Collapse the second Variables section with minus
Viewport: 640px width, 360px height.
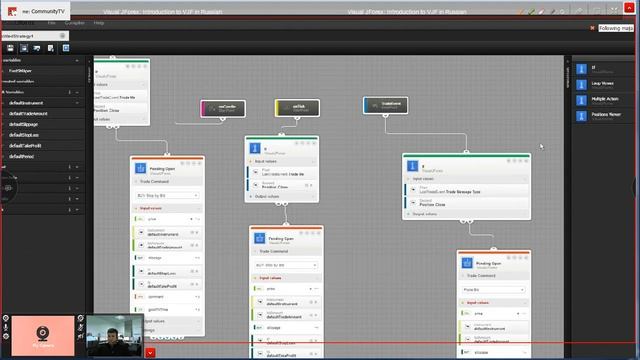click(x=77, y=92)
